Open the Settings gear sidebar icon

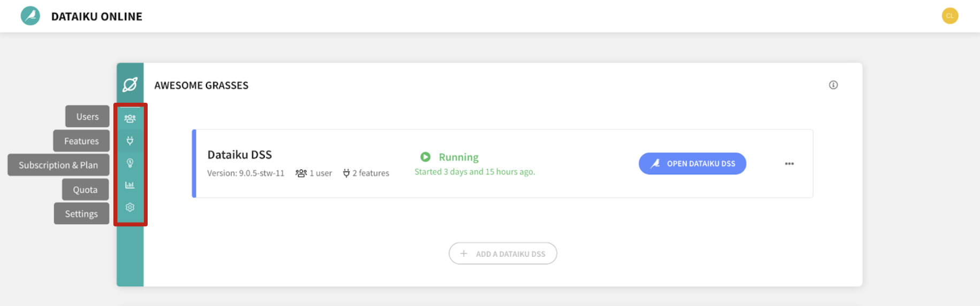[130, 207]
